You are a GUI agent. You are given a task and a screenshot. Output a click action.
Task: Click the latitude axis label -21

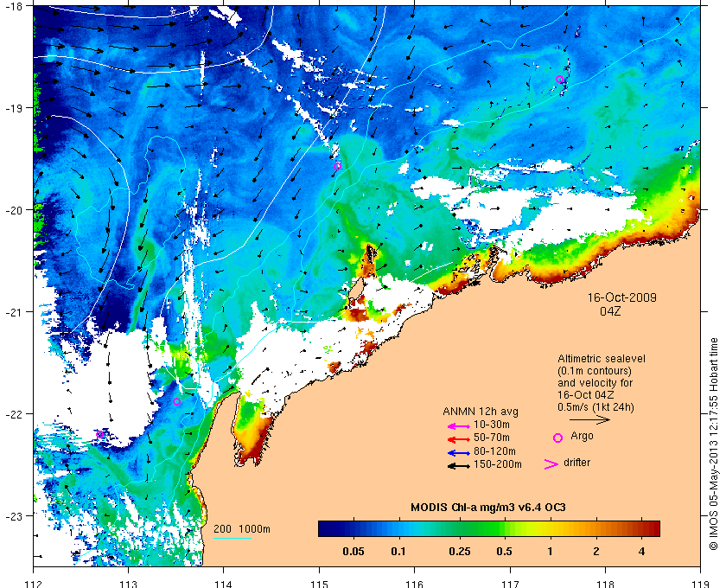point(14,312)
